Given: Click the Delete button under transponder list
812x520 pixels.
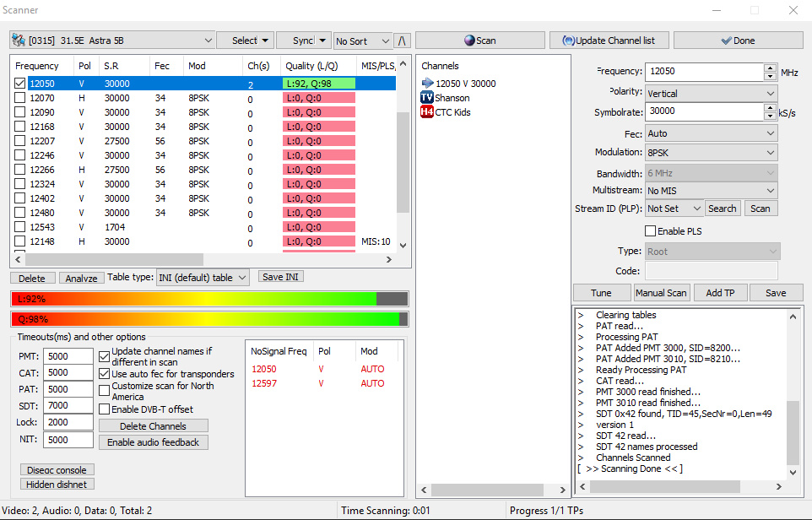Looking at the screenshot, I should [x=32, y=278].
